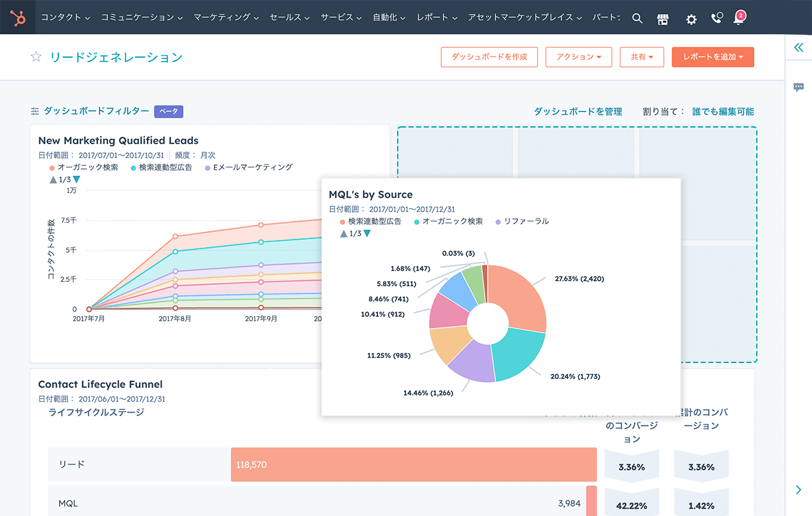Screen dimensions: 812x516
Task: Click the 3,984 MQL count value
Action: point(569,503)
